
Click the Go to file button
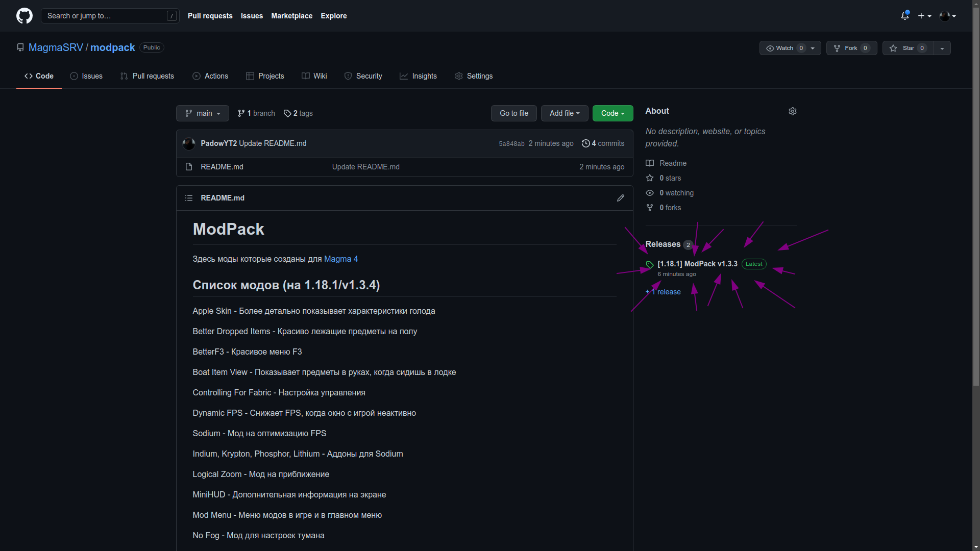[x=513, y=113]
